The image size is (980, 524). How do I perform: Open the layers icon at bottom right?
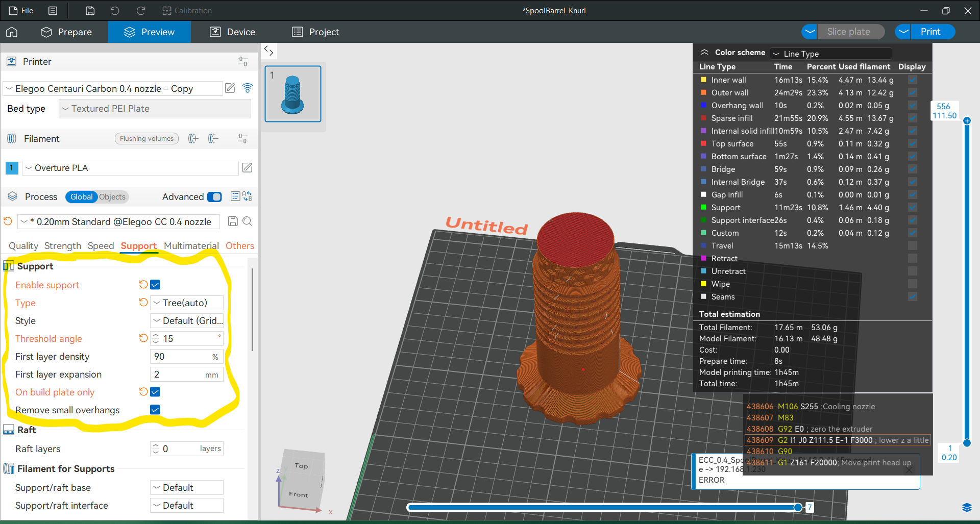click(x=967, y=507)
